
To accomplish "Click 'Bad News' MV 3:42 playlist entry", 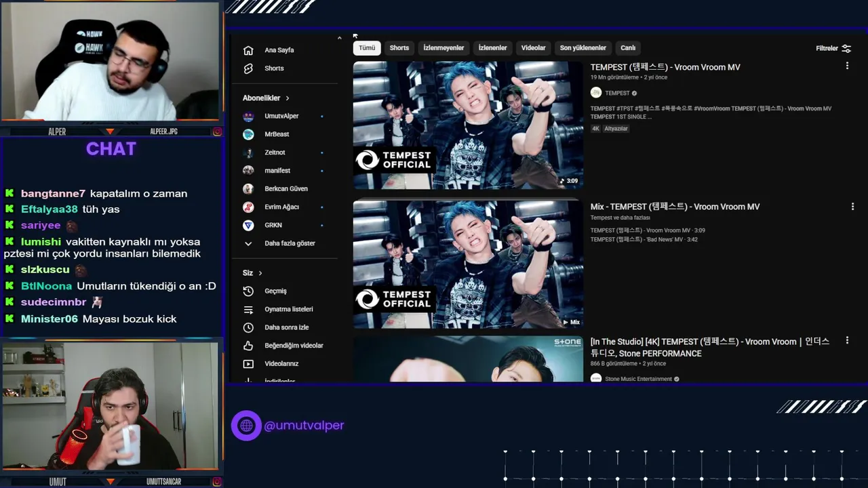I will (644, 239).
